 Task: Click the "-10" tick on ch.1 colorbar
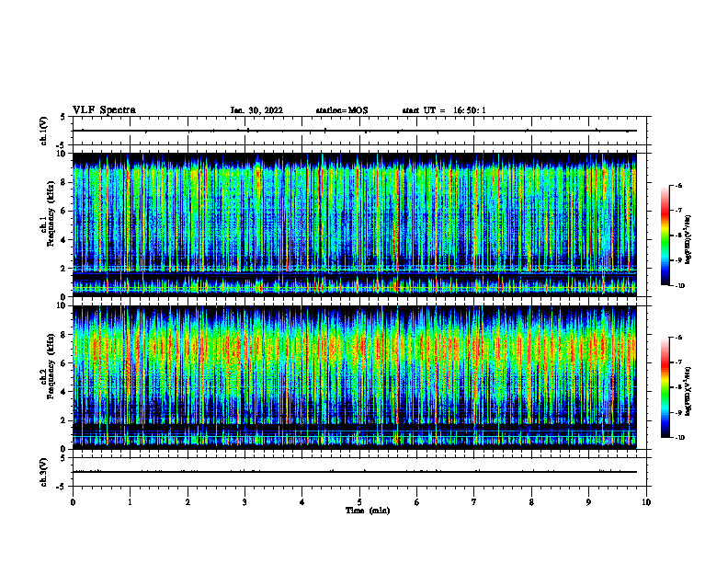(x=680, y=286)
